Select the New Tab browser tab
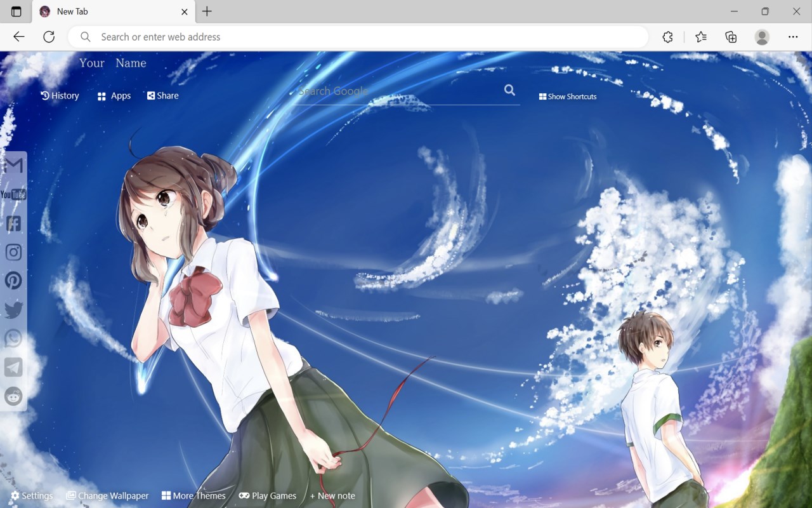Viewport: 812px width, 508px height. [114, 11]
